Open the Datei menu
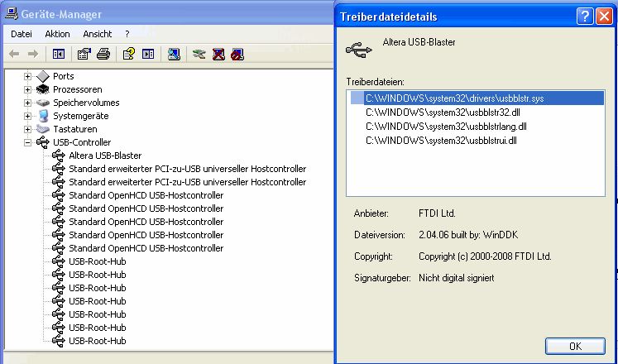The image size is (618, 364). 22,34
